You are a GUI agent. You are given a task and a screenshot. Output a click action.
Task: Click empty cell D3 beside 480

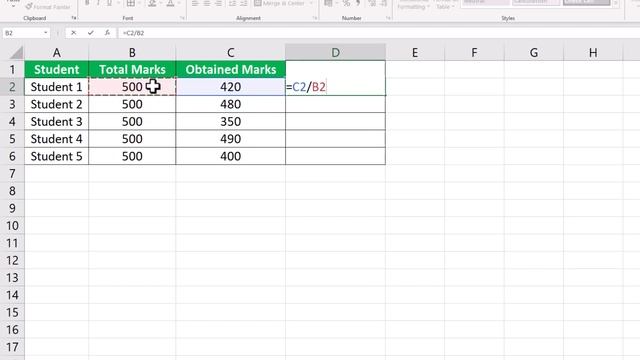(x=336, y=104)
